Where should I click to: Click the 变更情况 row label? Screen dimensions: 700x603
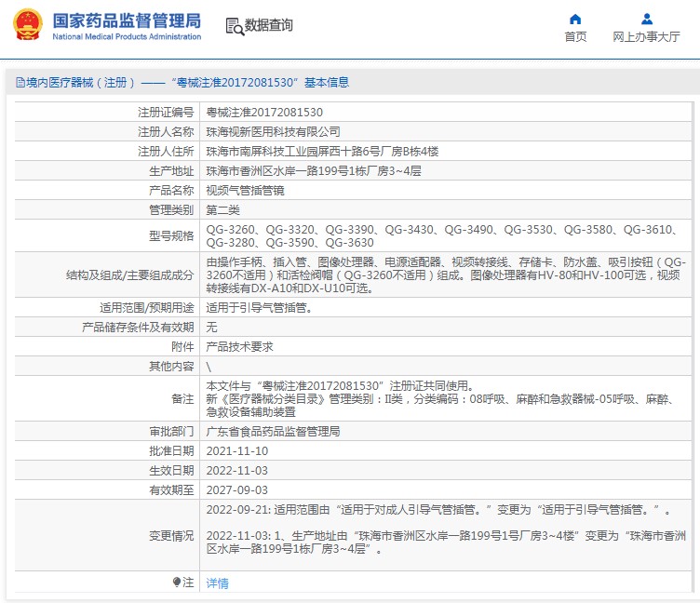point(171,536)
